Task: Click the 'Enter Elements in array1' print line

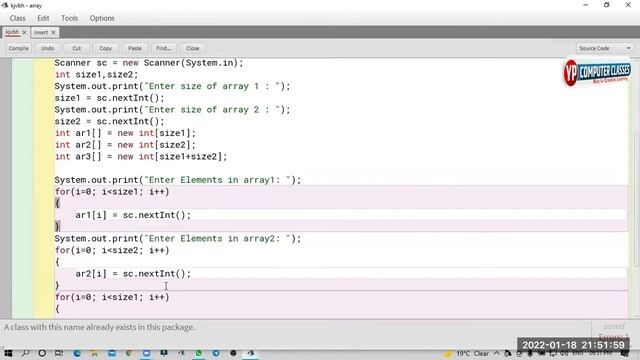Action: 178,180
